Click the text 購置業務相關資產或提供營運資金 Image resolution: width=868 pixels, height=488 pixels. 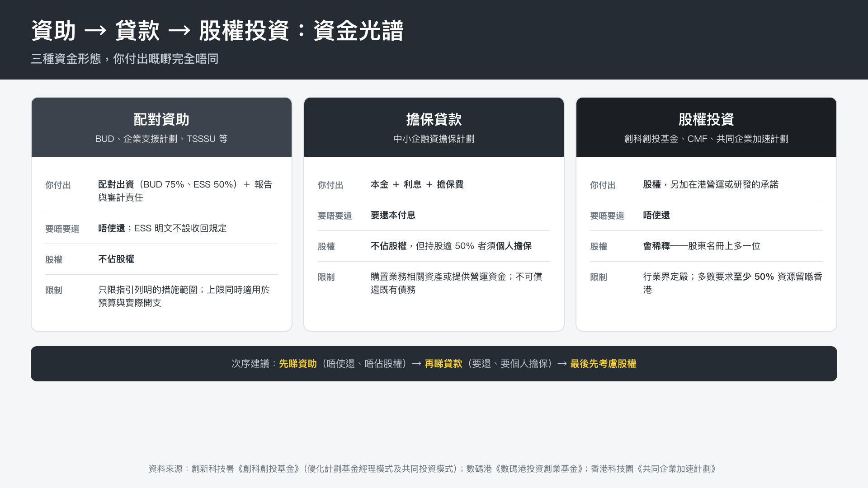click(x=439, y=277)
